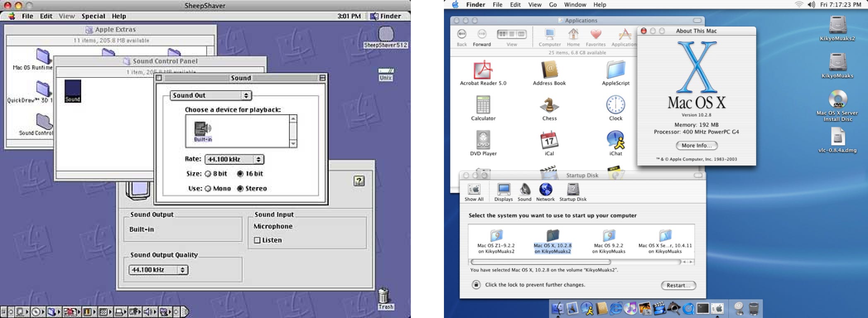Select 16 bit sample size
The image size is (868, 318).
tap(250, 174)
